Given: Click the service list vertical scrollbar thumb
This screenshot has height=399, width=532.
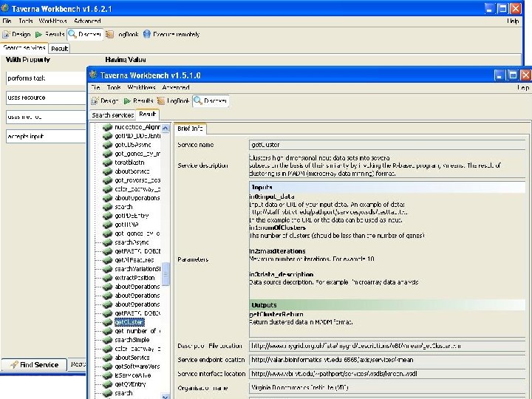Looking at the screenshot, I should 166,273.
